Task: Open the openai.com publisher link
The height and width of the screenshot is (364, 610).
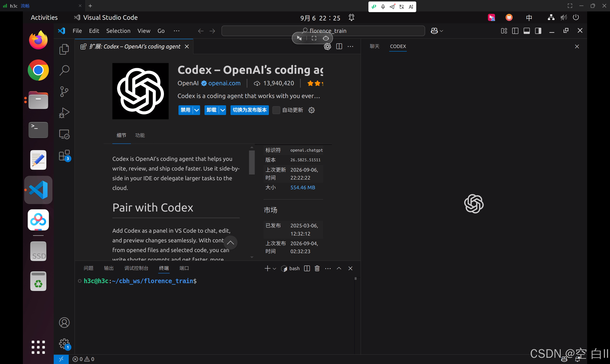Action: point(224,83)
